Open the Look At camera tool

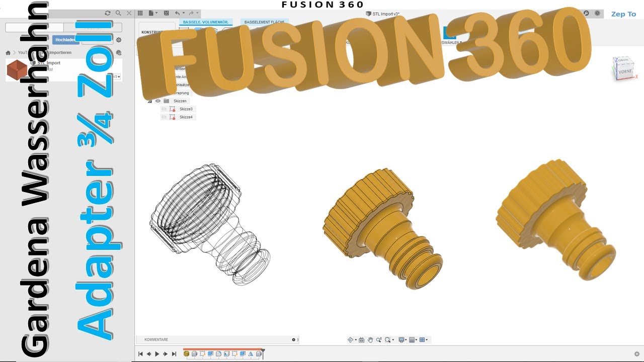click(361, 340)
